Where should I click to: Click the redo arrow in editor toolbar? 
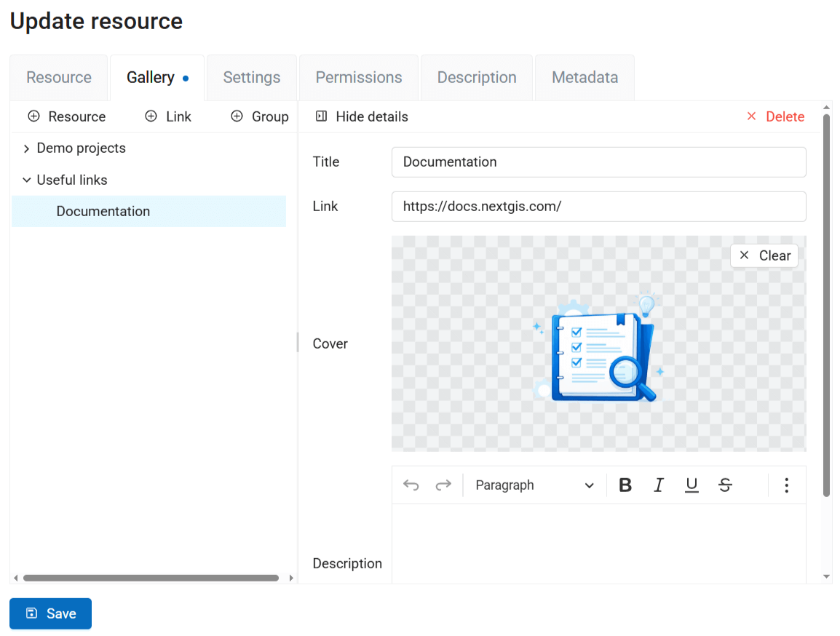443,485
